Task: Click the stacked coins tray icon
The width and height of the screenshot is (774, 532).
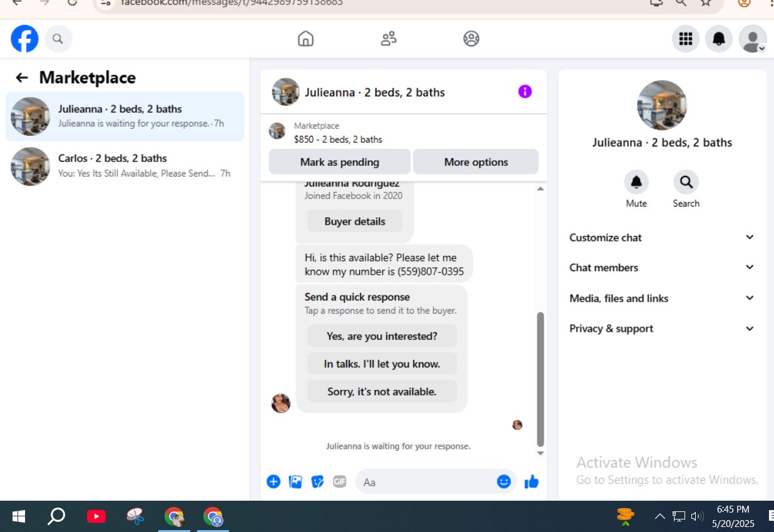Action: tap(625, 516)
